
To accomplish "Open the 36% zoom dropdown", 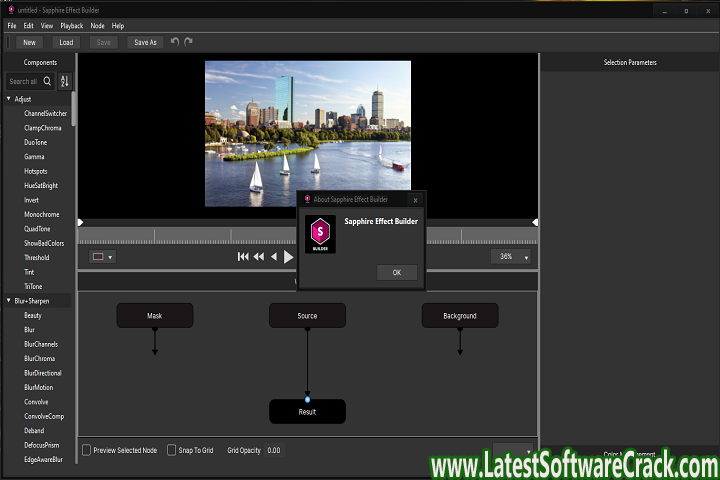I will [526, 257].
